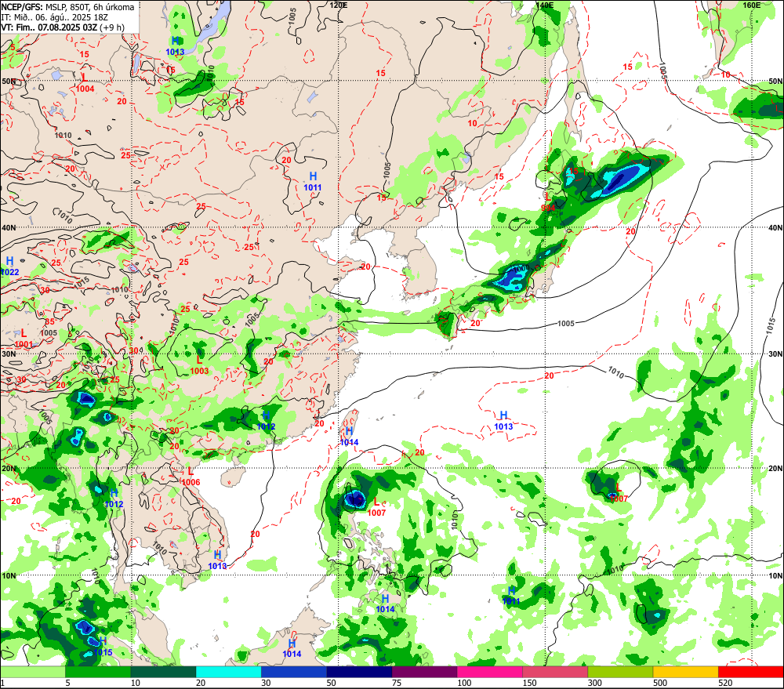Image resolution: width=784 pixels, height=689 pixels.
Task: Click the H '1012' label over southeast China
Action: [266, 427]
